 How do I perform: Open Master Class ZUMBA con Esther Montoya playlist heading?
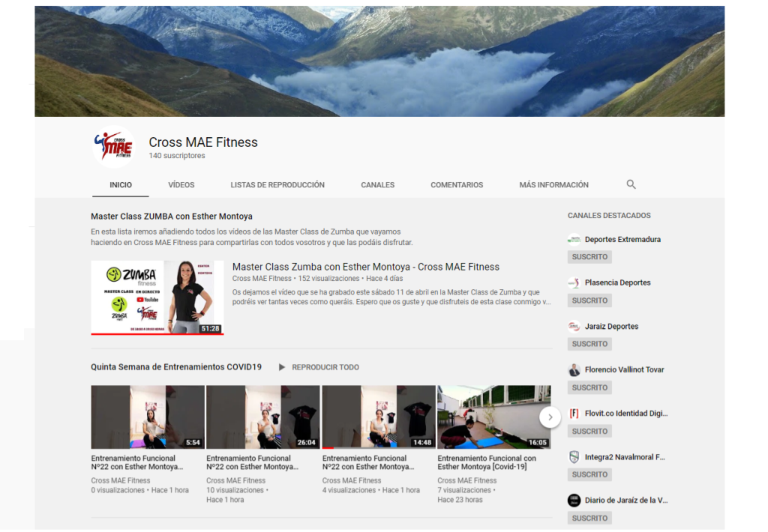[172, 217]
